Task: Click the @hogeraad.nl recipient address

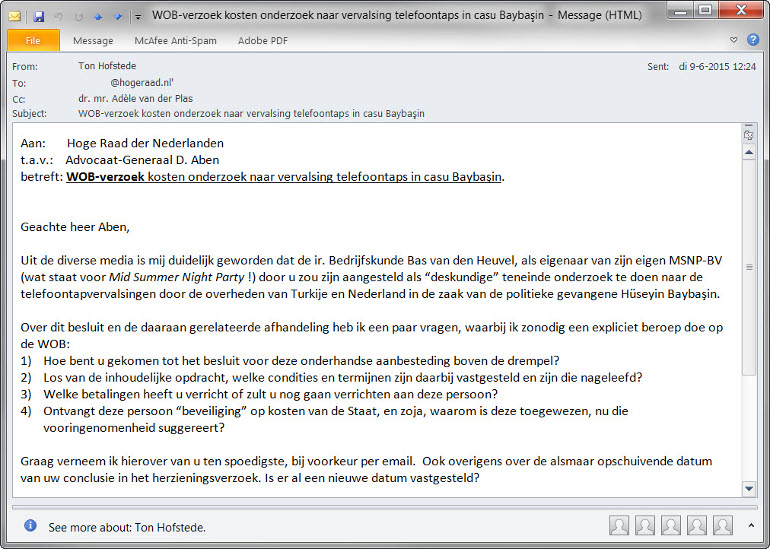Action: [x=142, y=82]
